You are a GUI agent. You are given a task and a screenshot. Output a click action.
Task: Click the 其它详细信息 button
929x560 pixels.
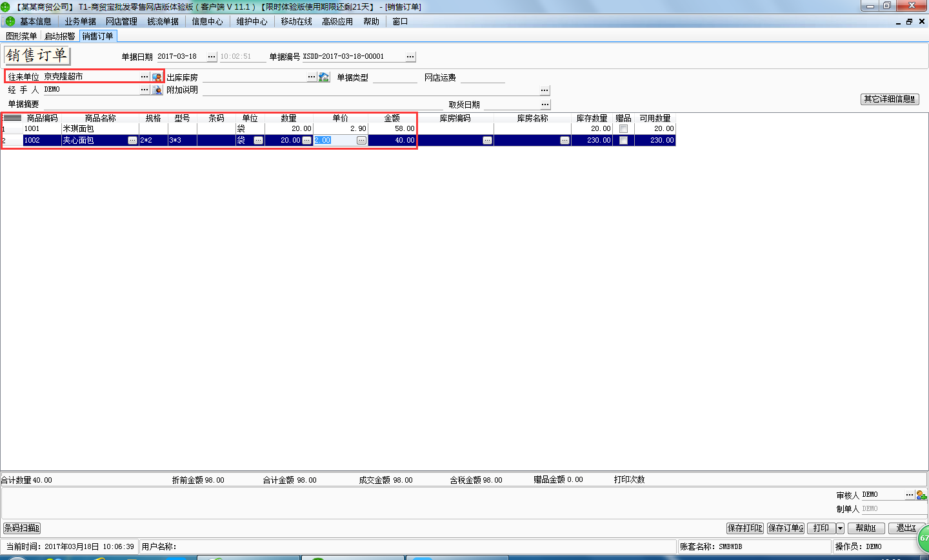point(890,99)
